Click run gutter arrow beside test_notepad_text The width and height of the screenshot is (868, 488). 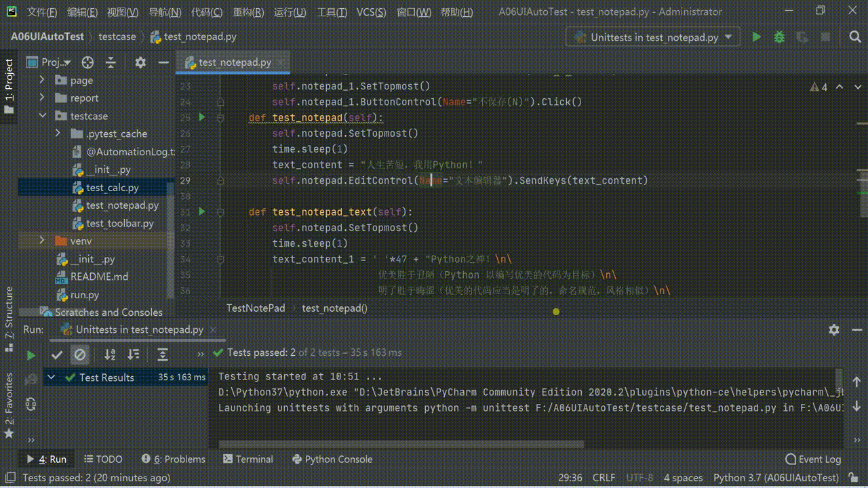click(201, 211)
